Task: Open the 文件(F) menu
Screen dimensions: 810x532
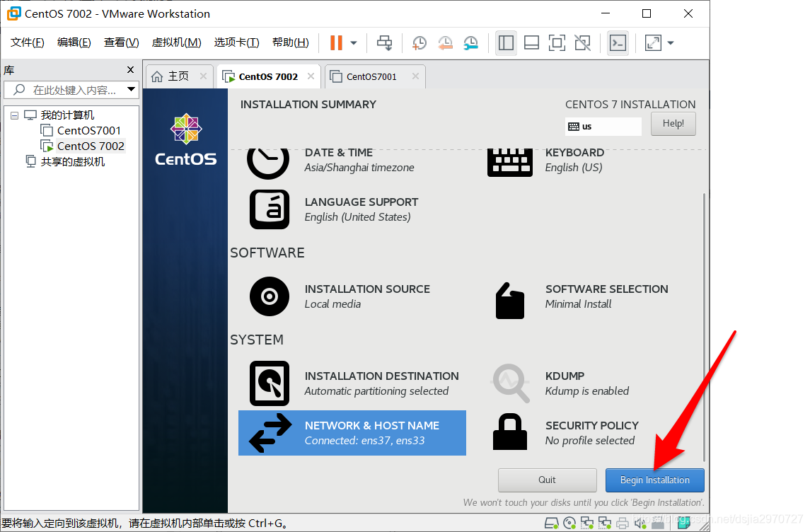Action: click(x=28, y=42)
